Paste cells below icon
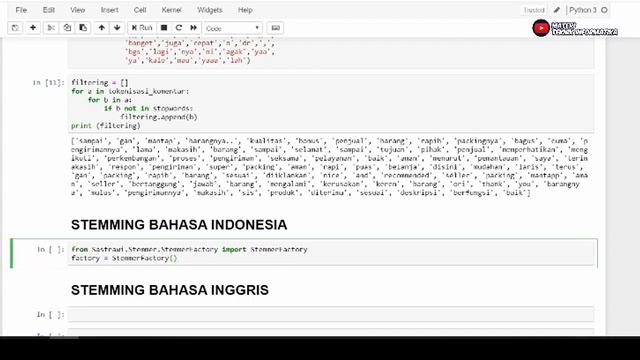640x360 pixels. click(83, 28)
